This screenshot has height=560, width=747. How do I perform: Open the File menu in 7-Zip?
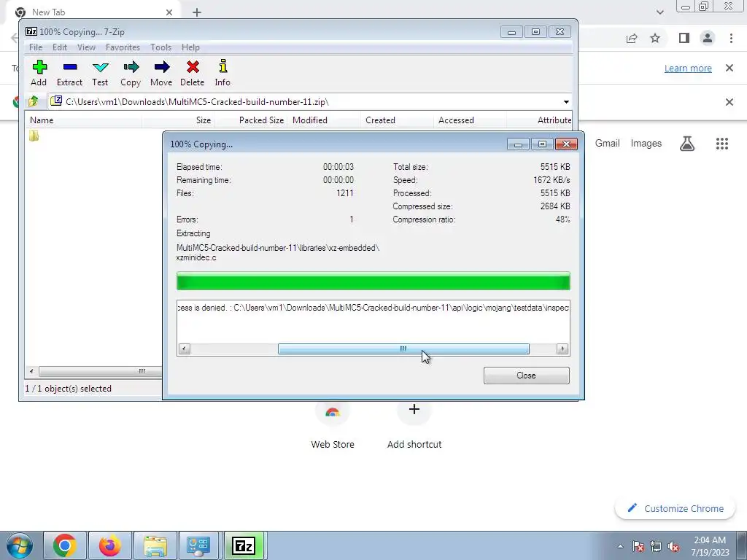[36, 47]
